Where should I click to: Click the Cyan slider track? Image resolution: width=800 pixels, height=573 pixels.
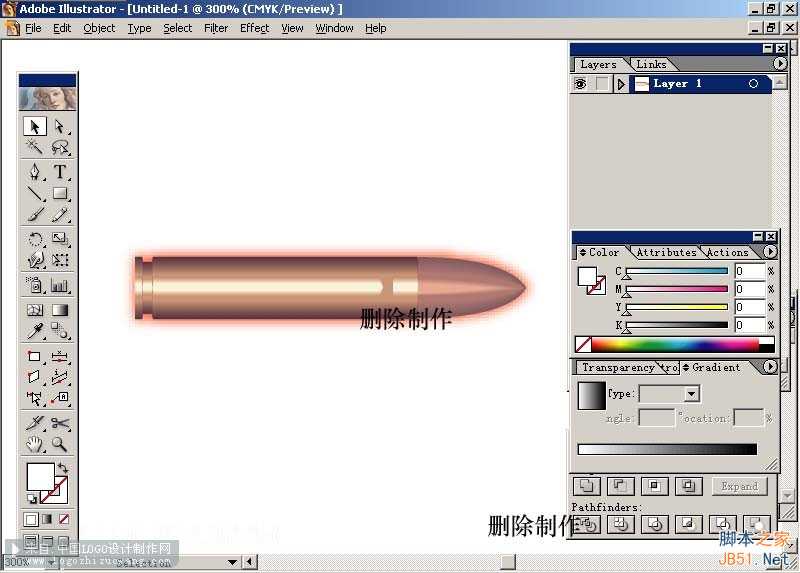click(x=677, y=271)
